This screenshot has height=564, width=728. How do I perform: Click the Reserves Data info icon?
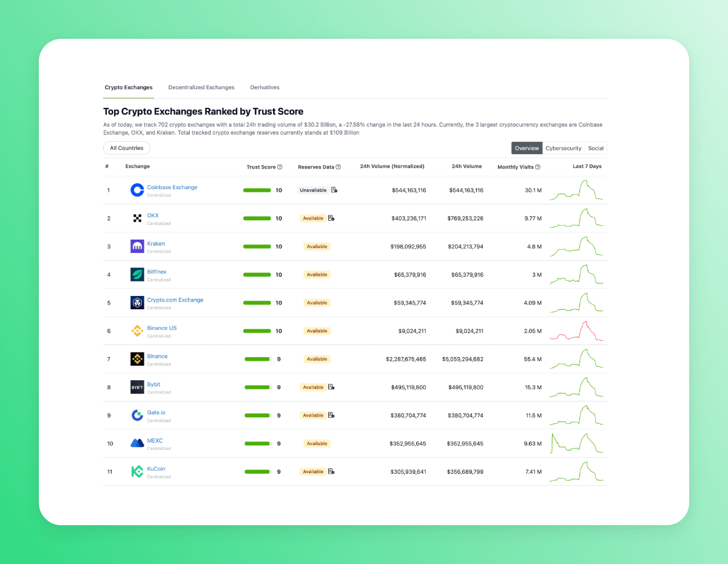[338, 167]
